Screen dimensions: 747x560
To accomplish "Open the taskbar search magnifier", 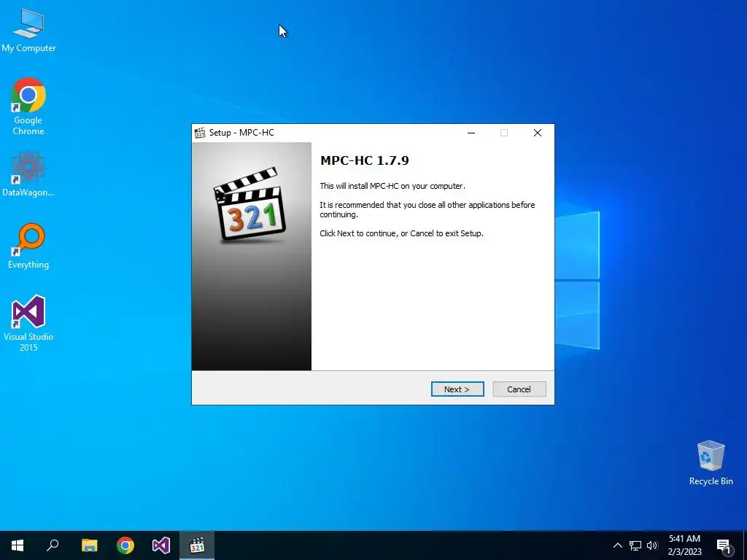I will pyautogui.click(x=53, y=545).
